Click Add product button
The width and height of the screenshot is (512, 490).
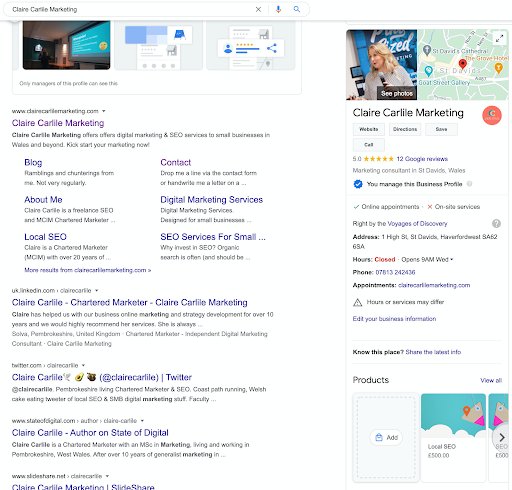click(x=386, y=437)
